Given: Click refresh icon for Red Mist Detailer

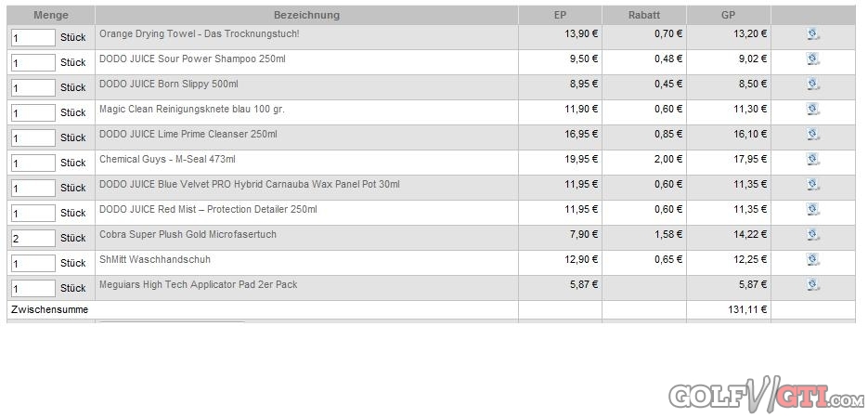Looking at the screenshot, I should coord(813,210).
